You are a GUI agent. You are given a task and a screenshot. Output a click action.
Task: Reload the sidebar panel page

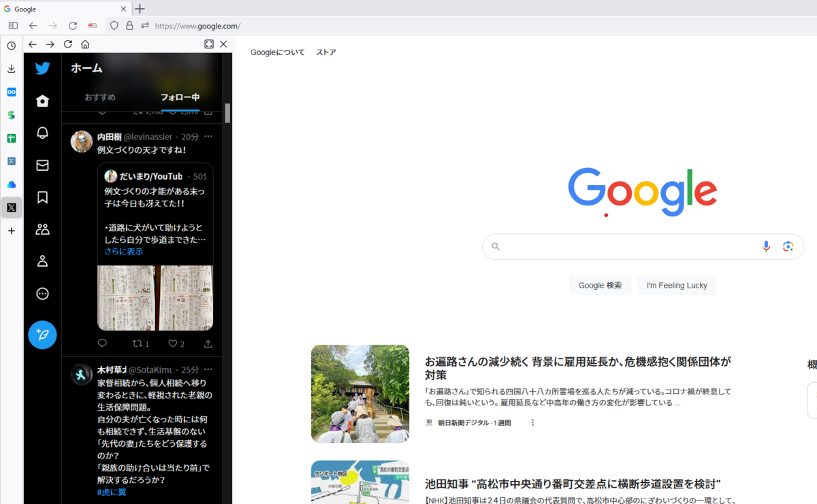click(x=67, y=44)
